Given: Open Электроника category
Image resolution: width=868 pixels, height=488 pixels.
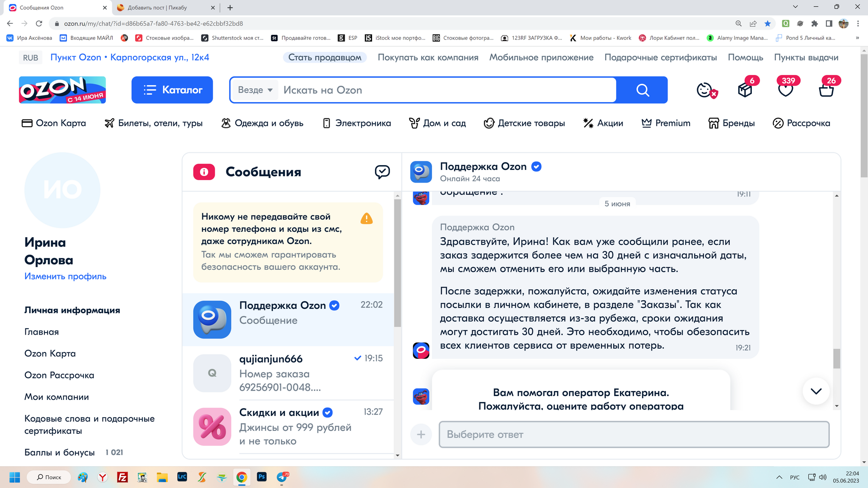Looking at the screenshot, I should (x=357, y=123).
